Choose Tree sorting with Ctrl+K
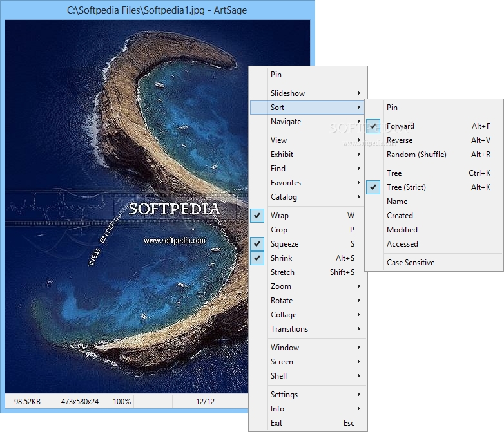Viewport: 504px width, 432px height. pyautogui.click(x=434, y=173)
